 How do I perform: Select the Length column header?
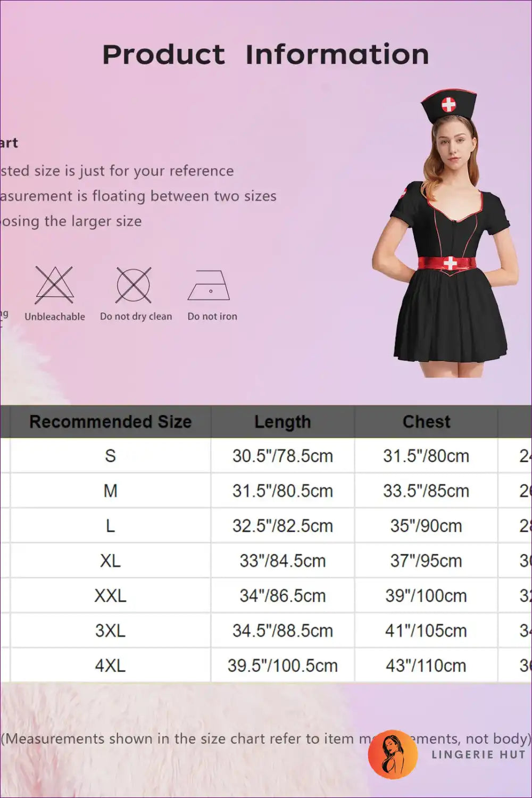tap(282, 422)
